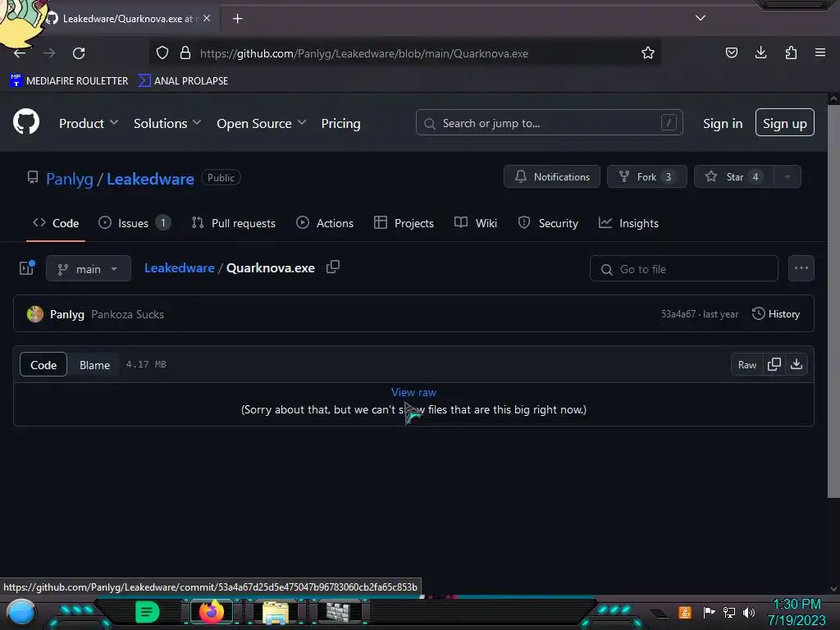
Task: Open the main branch selector
Action: coord(89,268)
